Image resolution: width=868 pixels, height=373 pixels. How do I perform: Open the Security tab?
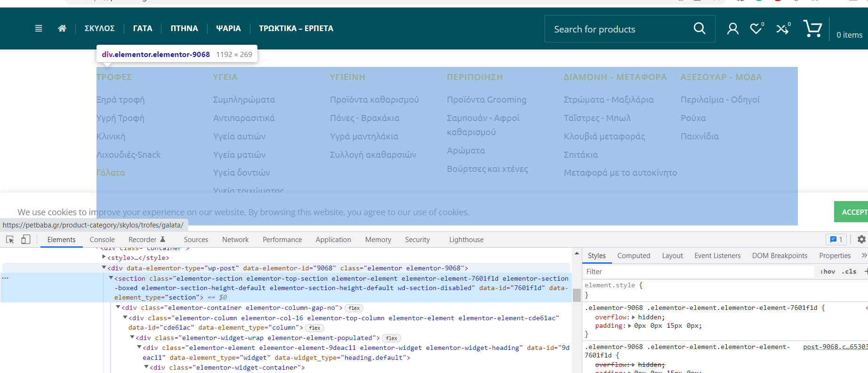[418, 239]
